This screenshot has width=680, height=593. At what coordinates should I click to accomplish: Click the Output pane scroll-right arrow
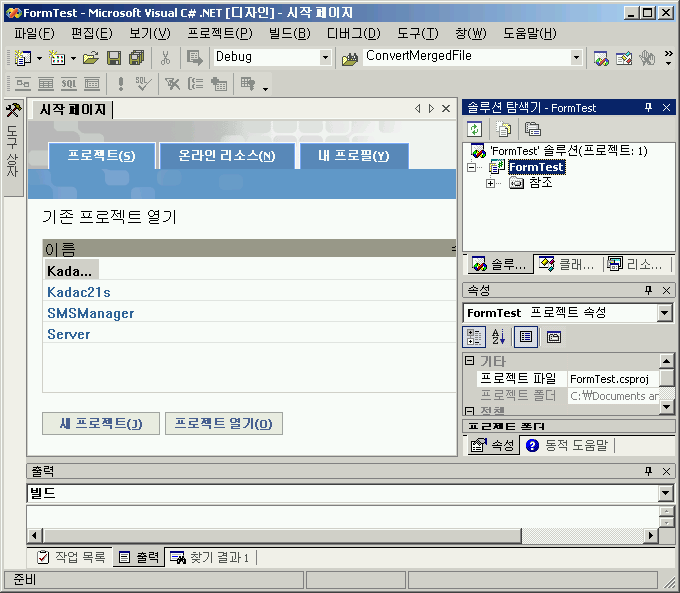coord(650,536)
